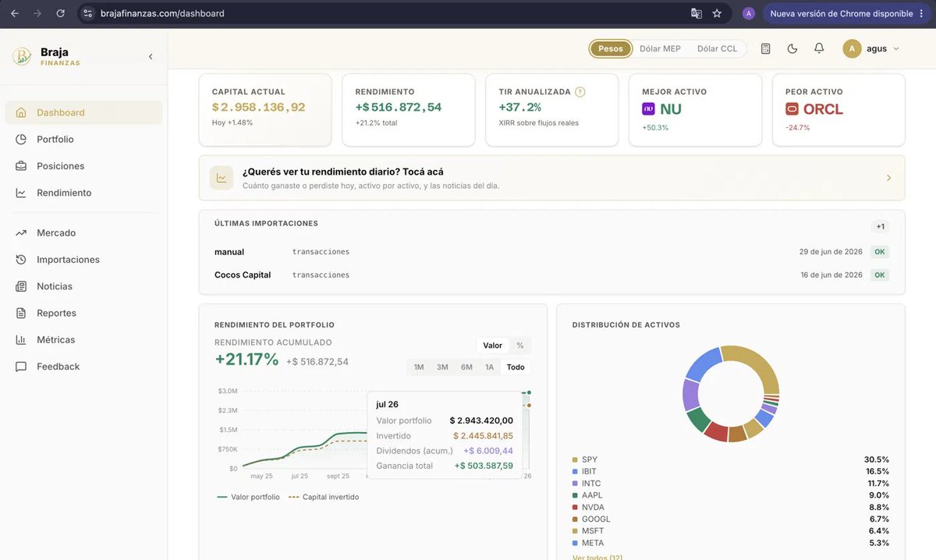Select Todo chart range
Image resolution: width=936 pixels, height=560 pixels.
[516, 367]
